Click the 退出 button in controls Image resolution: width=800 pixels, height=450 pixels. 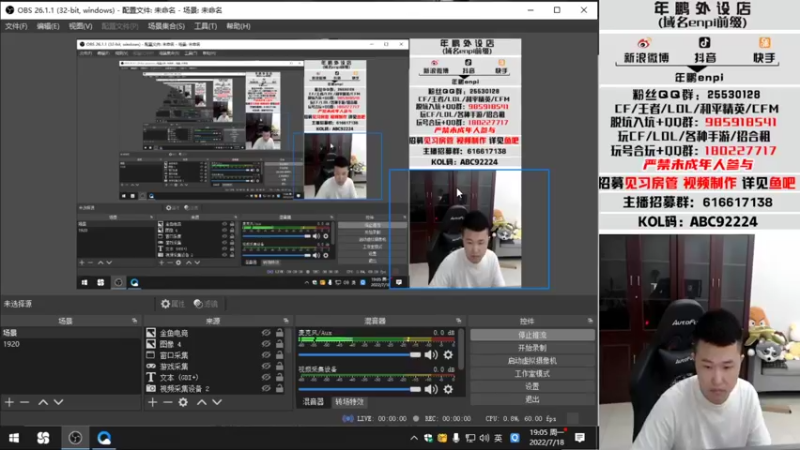(532, 399)
